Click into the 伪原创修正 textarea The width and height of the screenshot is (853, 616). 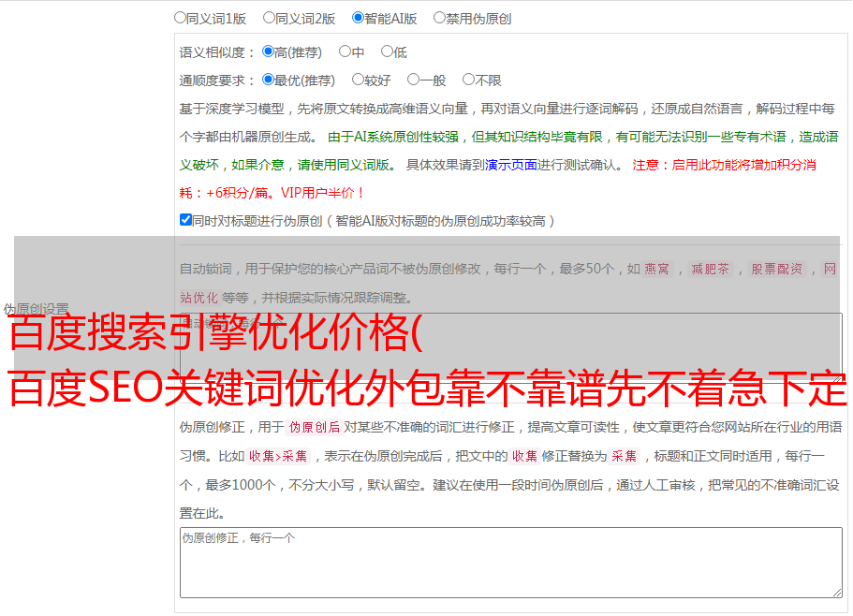click(511, 563)
